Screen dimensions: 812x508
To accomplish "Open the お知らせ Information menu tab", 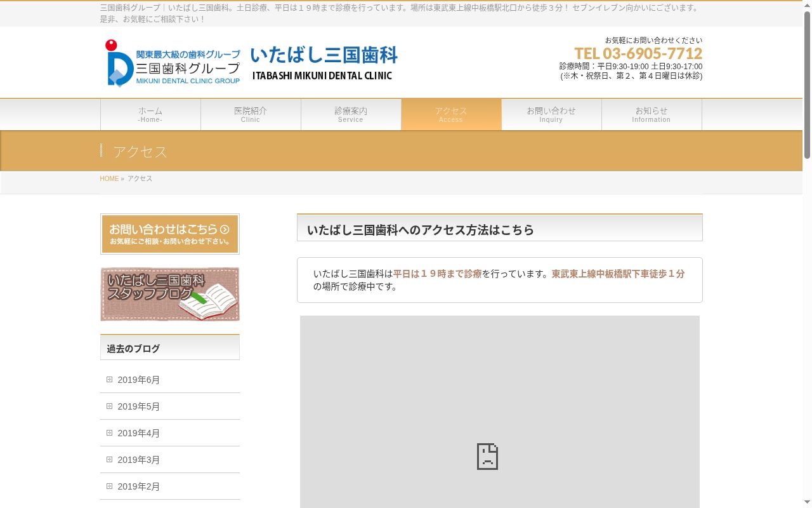I will pyautogui.click(x=652, y=114).
